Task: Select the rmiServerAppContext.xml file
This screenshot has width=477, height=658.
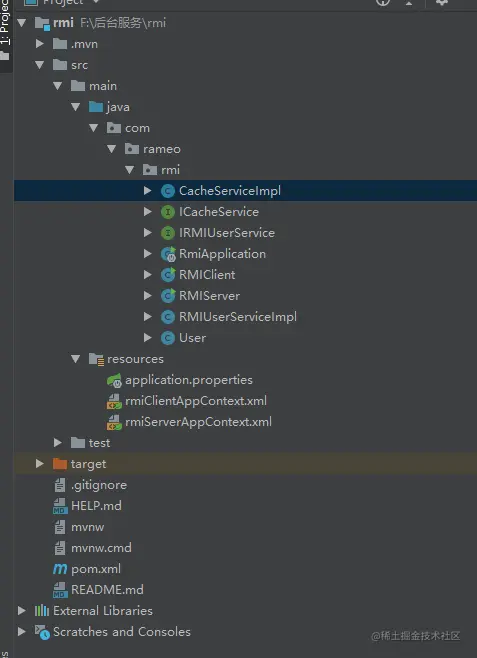Action: tap(198, 422)
